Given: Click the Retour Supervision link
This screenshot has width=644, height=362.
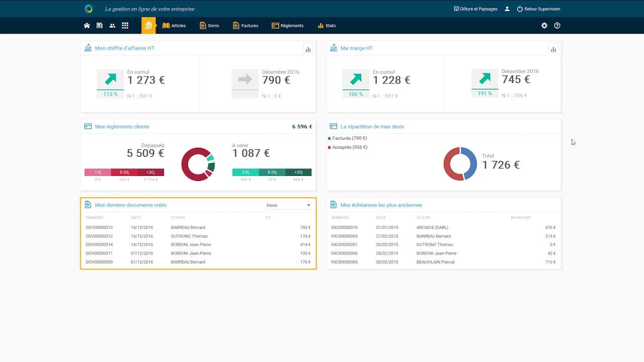Looking at the screenshot, I should pos(540,9).
